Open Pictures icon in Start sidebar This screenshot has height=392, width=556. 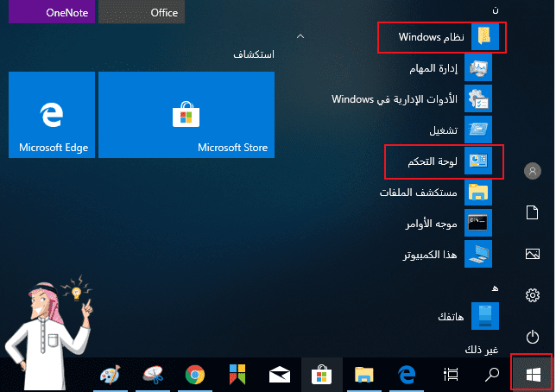(x=532, y=254)
